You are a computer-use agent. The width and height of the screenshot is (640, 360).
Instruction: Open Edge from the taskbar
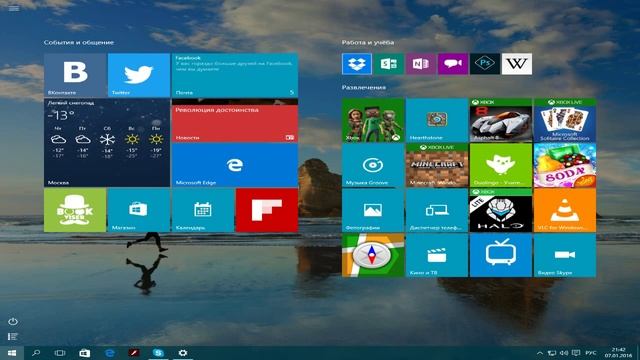109,353
